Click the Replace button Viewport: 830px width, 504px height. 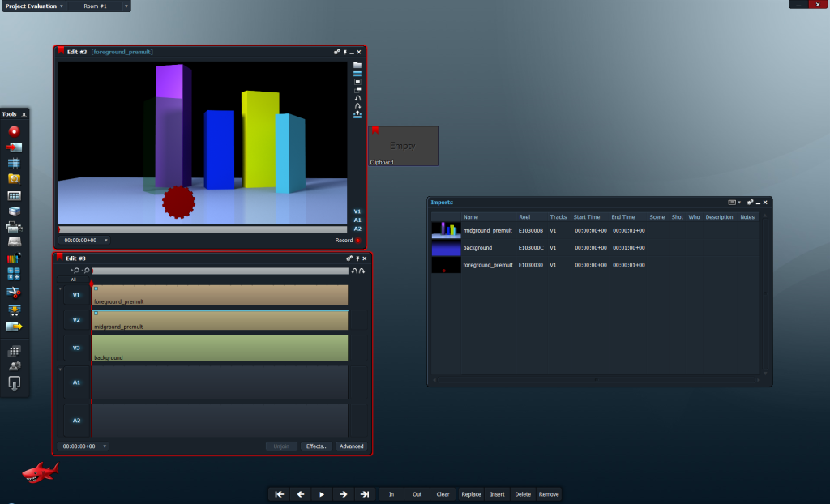(471, 494)
